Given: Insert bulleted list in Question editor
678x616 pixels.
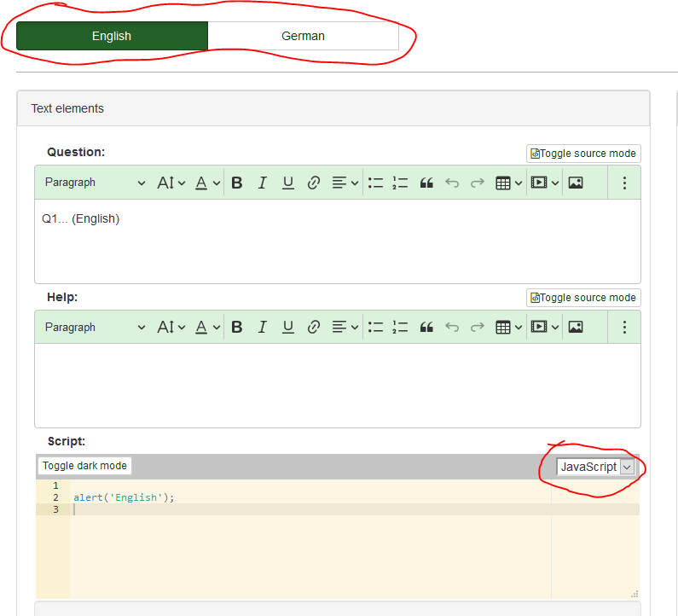Looking at the screenshot, I should pyautogui.click(x=375, y=183).
